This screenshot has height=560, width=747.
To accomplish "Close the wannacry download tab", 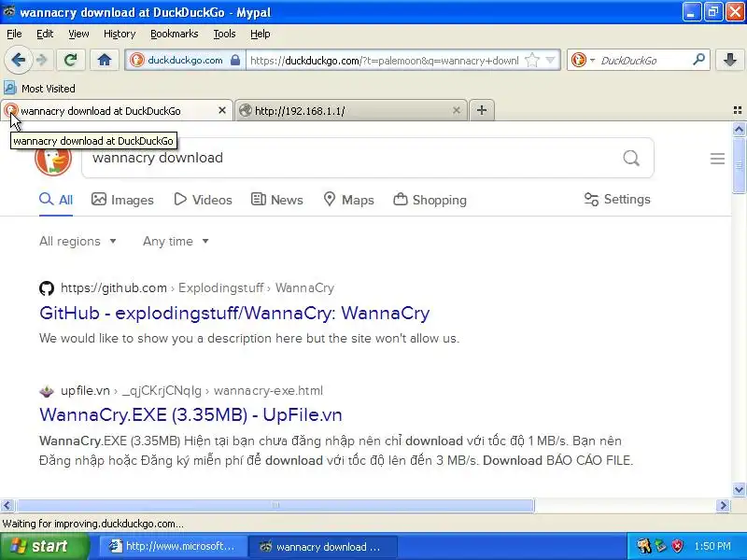I will coord(222,110).
